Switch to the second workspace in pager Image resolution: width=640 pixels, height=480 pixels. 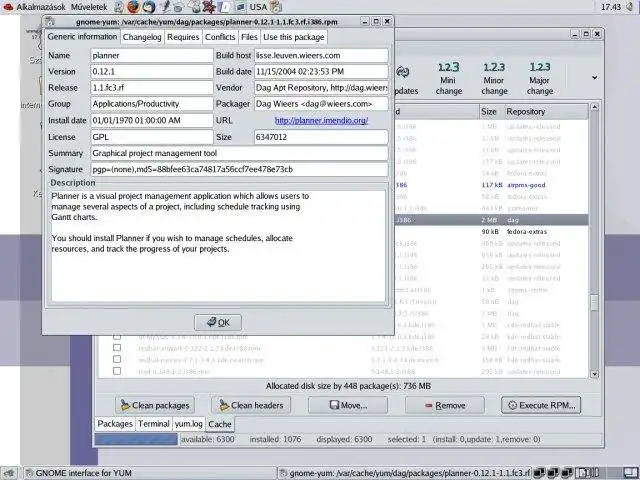[x=553, y=473]
